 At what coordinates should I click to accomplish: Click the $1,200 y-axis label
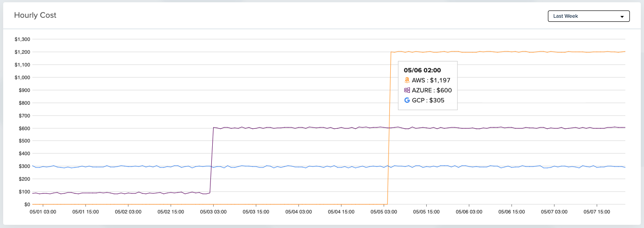point(22,52)
